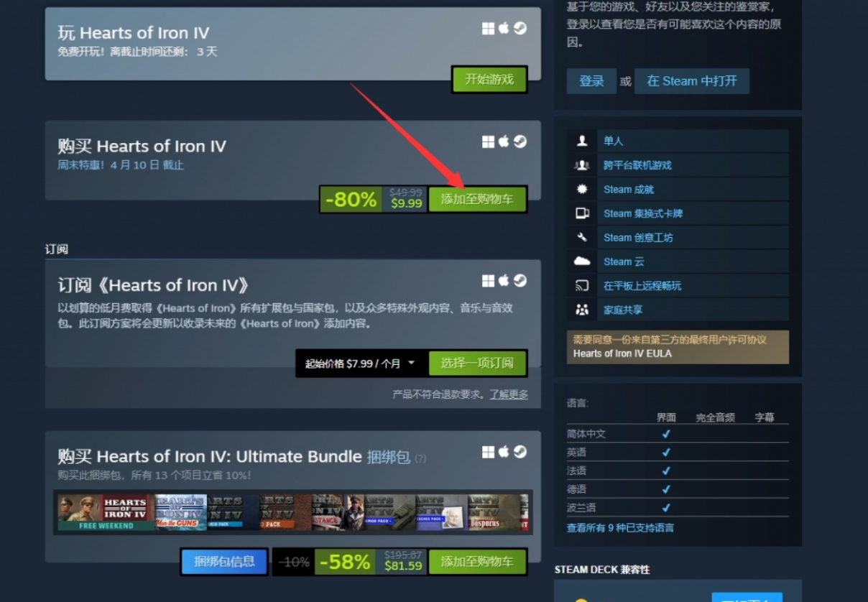
Task: Click 在 Steam 中打开 button
Action: [691, 81]
